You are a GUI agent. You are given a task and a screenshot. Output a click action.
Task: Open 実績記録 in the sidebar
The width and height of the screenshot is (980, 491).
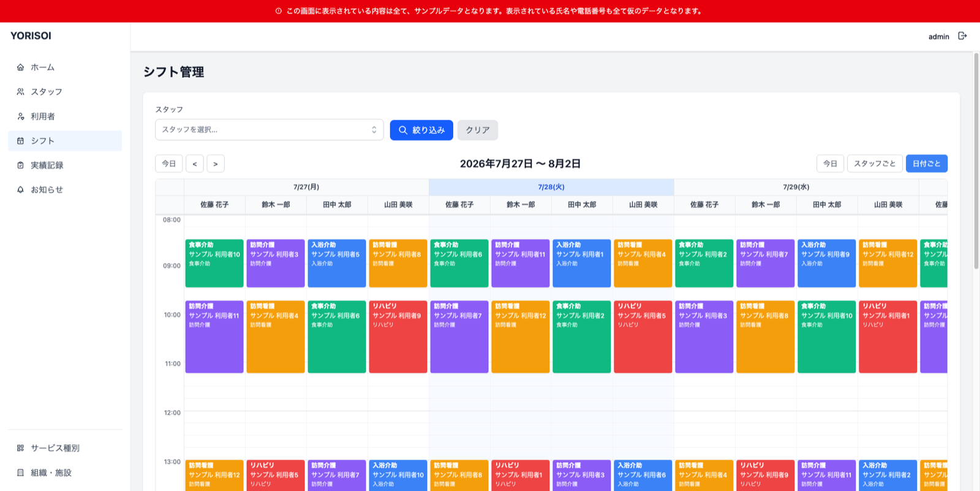65,166
